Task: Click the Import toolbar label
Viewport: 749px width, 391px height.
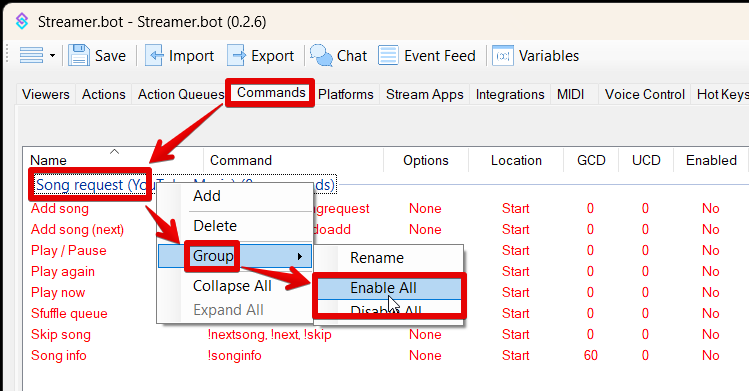Action: pos(191,56)
